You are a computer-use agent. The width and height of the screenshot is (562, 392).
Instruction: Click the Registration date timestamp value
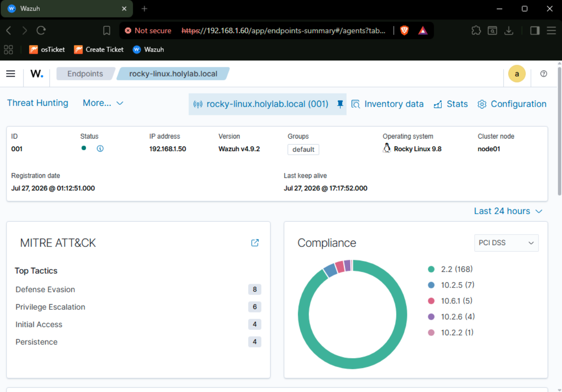pos(53,188)
